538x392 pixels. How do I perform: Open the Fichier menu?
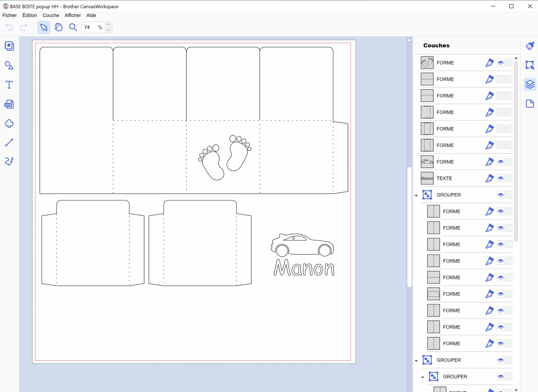tap(9, 15)
